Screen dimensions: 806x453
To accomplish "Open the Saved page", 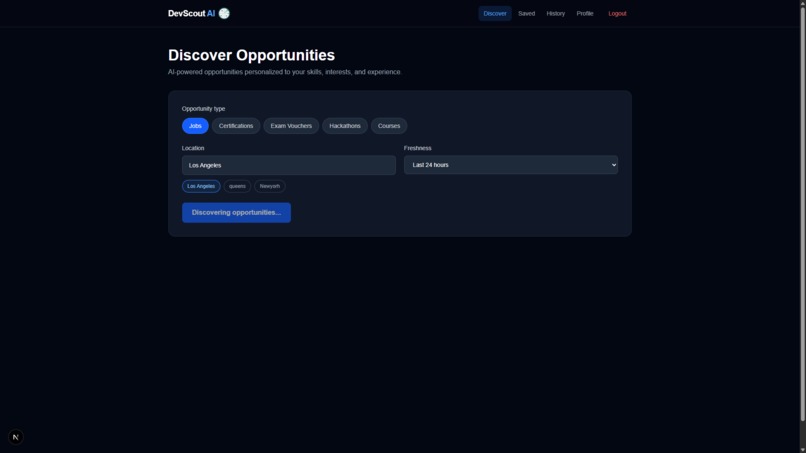I will pyautogui.click(x=526, y=13).
